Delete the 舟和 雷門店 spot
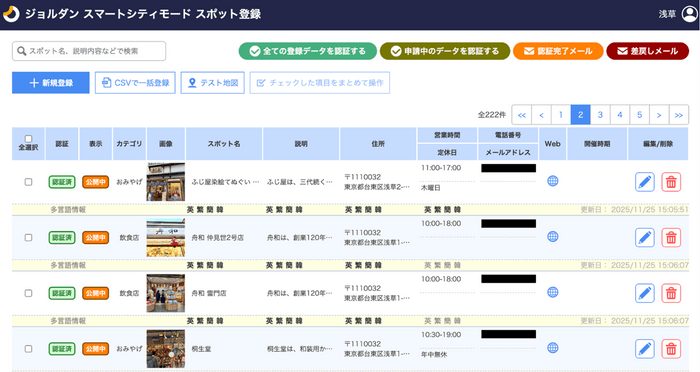The image size is (700, 372). coord(671,293)
